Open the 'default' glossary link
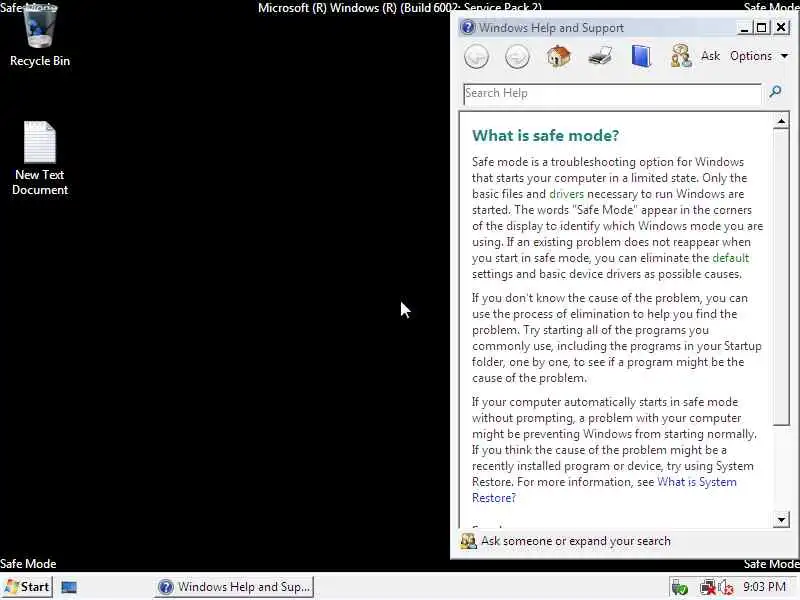This screenshot has width=800, height=600. coord(731,258)
